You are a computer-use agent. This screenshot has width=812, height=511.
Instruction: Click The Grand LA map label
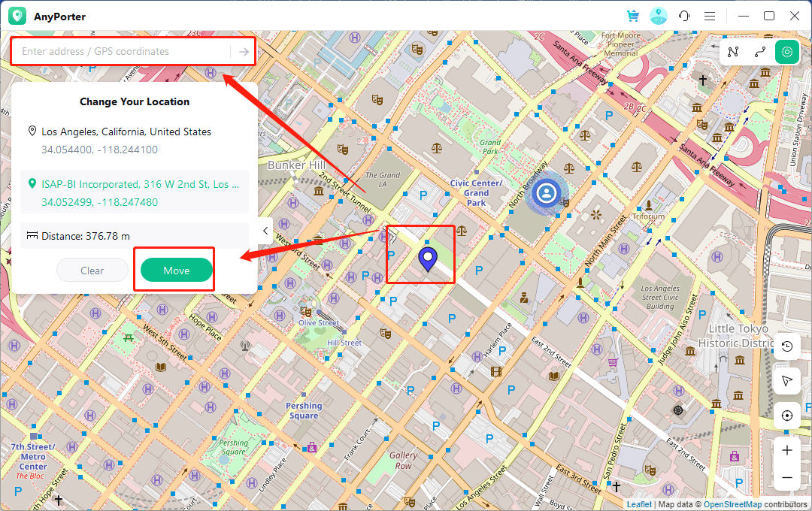(383, 179)
